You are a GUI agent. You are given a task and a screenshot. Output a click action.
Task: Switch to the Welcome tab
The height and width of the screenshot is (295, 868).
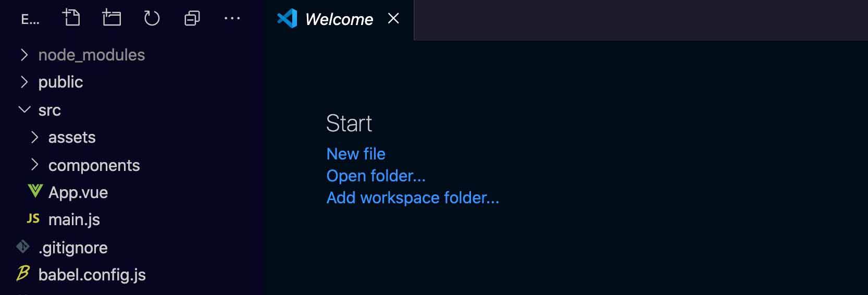[x=339, y=19]
